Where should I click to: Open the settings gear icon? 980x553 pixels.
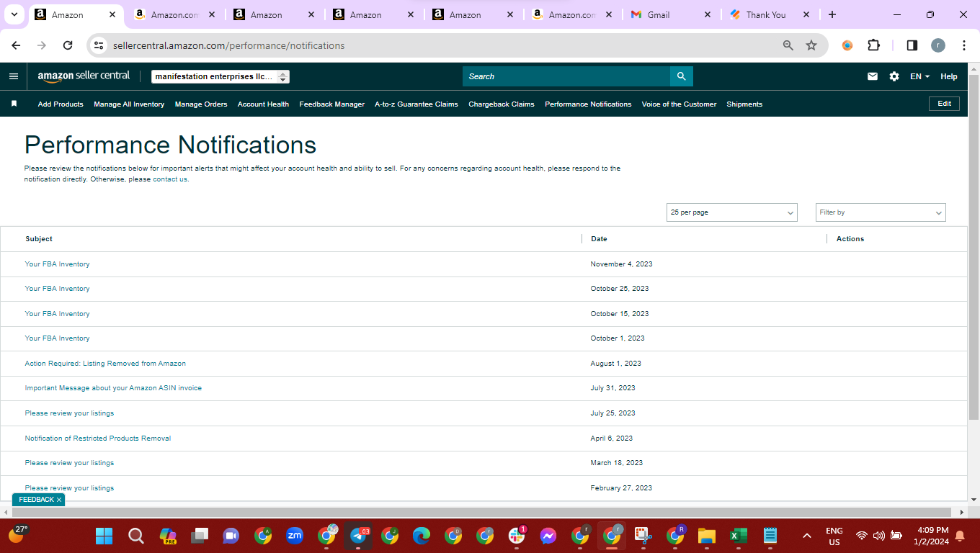894,76
